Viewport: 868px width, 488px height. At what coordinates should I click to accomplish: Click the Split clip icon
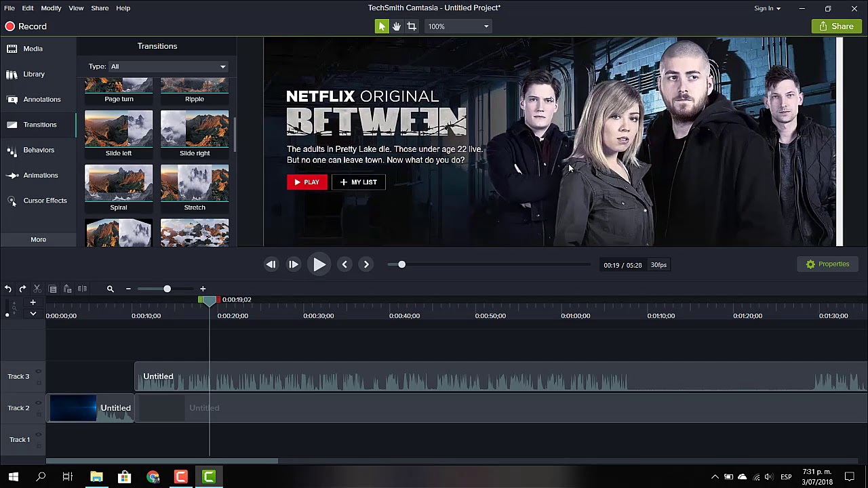click(82, 289)
